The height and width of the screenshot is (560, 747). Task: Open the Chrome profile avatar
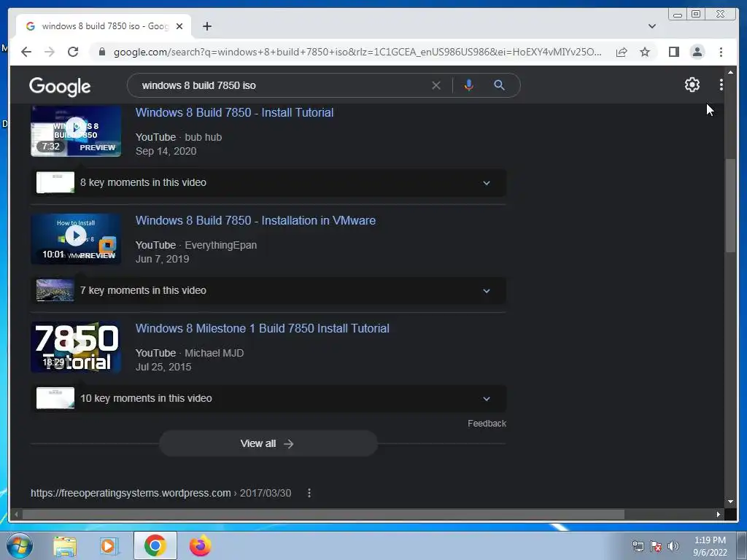tap(697, 52)
